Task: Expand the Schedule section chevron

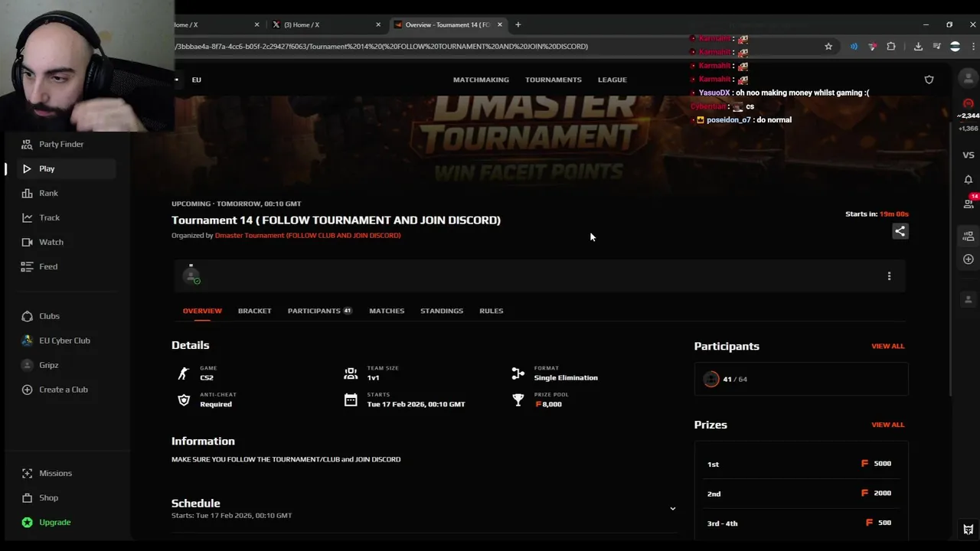Action: [x=673, y=509]
